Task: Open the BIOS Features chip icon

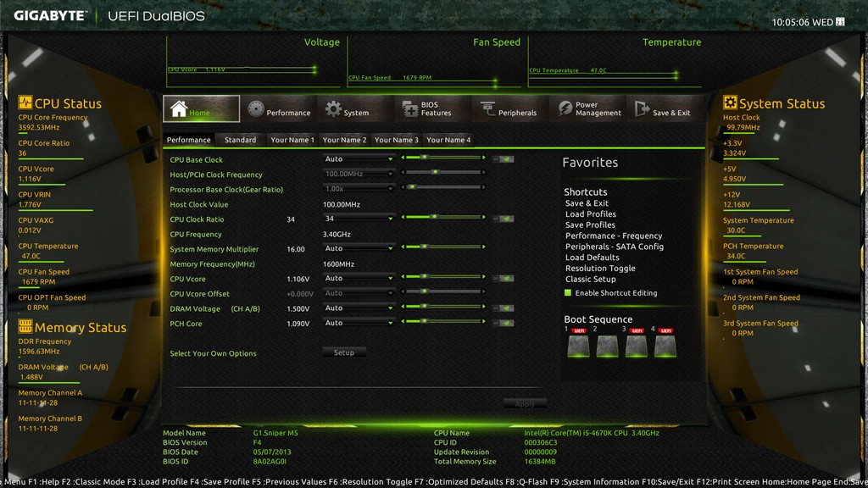Action: pyautogui.click(x=409, y=109)
